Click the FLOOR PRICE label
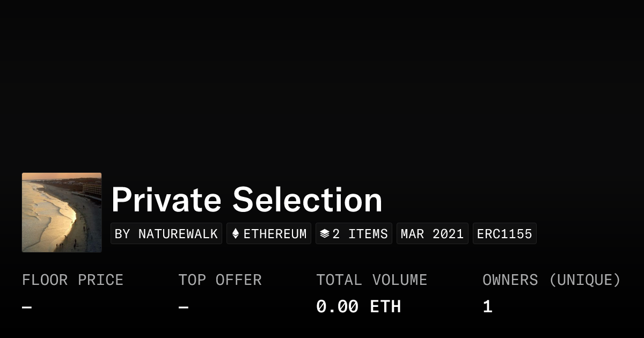This screenshot has width=644, height=338. click(72, 280)
